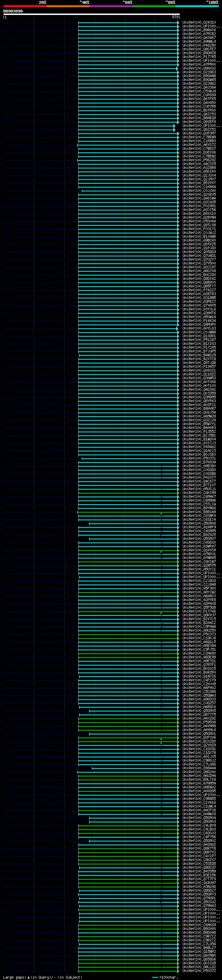222x980 pixels.
Task: Select hit label UniRef100_Q2RFP5
Action: [199, 566]
